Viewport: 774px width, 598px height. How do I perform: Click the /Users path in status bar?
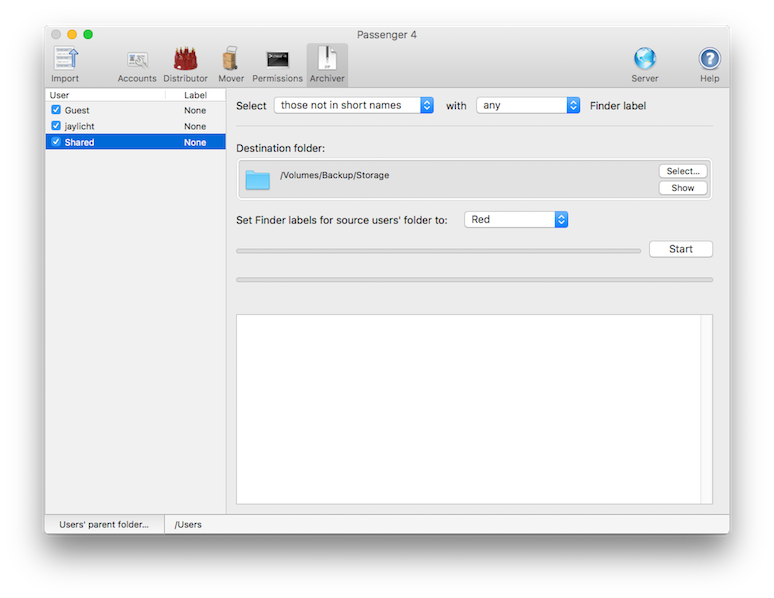(188, 524)
